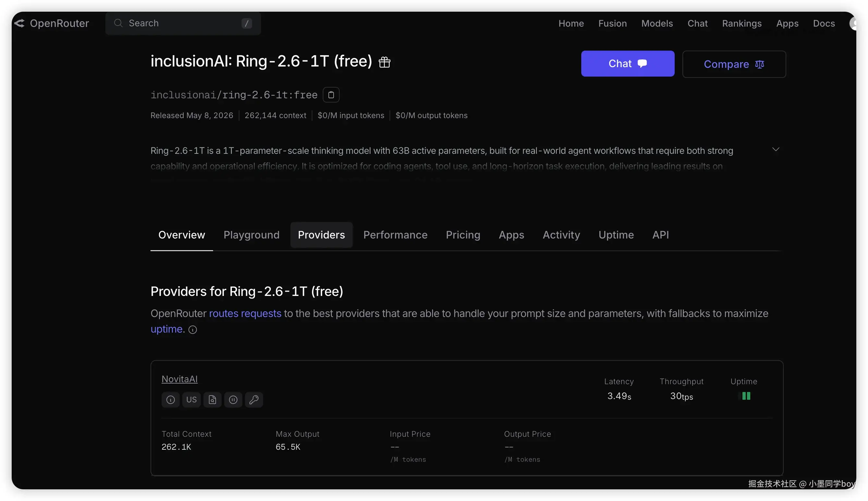Image resolution: width=868 pixels, height=501 pixels.
Task: Click the $0/M input tokens text
Action: point(351,116)
